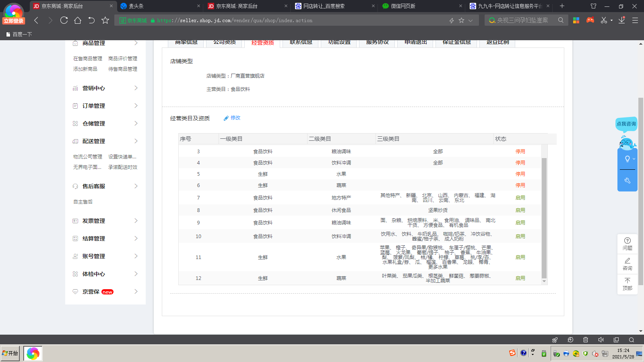Switch to the 返豆比例 tab
The width and height of the screenshot is (644, 362).
[x=497, y=43]
